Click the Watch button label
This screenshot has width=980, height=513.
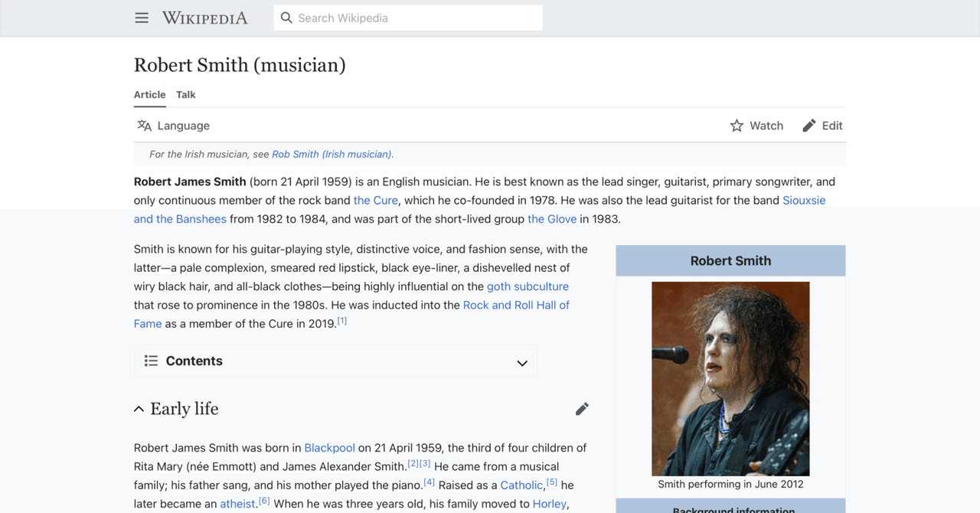766,126
